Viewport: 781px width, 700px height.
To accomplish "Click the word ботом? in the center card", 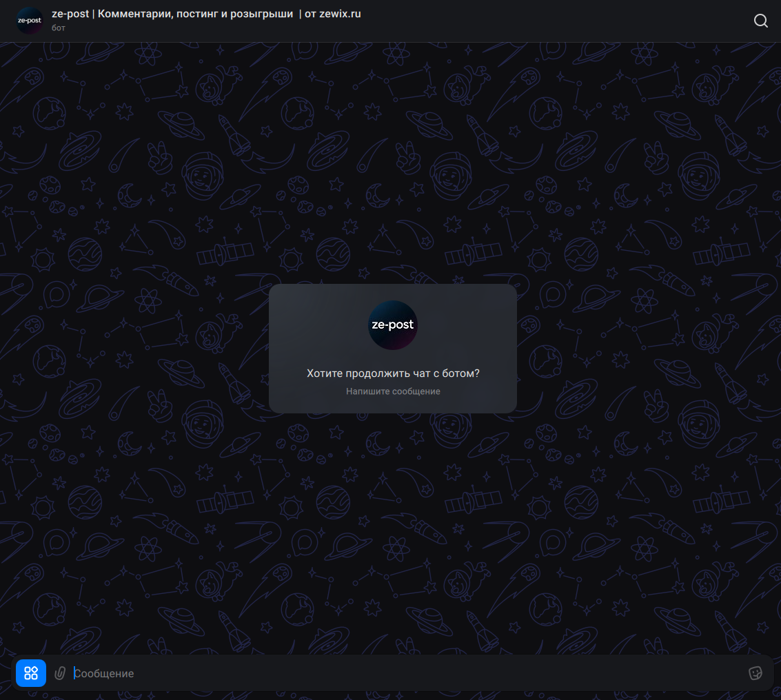I will [463, 373].
